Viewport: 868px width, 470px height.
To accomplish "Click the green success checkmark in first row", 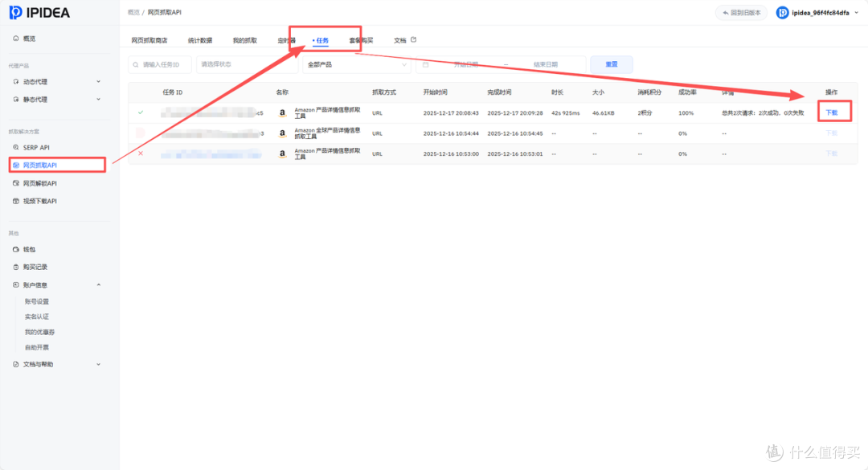I will pyautogui.click(x=141, y=112).
